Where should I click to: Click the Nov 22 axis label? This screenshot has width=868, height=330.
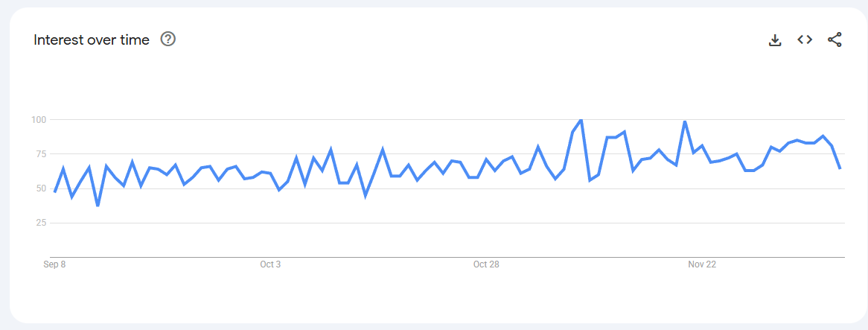pos(701,264)
